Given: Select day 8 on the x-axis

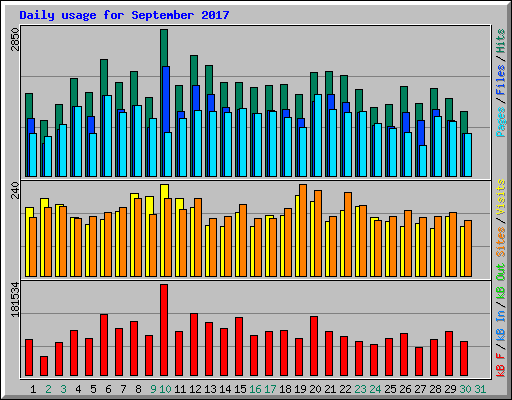Looking at the screenshot, I should click(x=138, y=389).
